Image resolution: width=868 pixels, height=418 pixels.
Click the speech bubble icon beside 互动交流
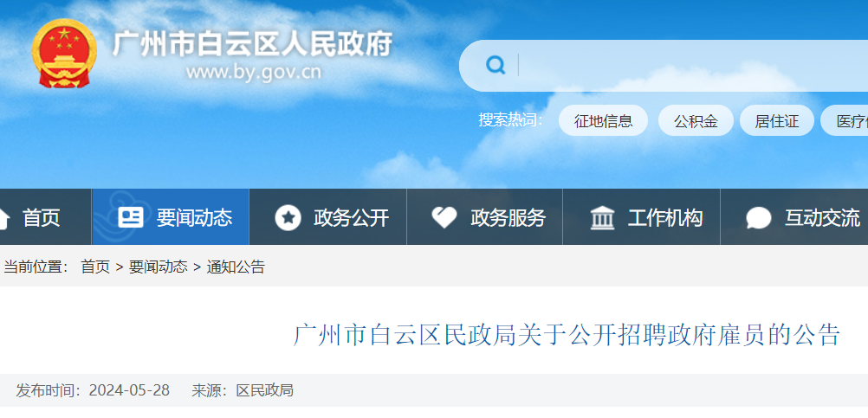tap(758, 218)
